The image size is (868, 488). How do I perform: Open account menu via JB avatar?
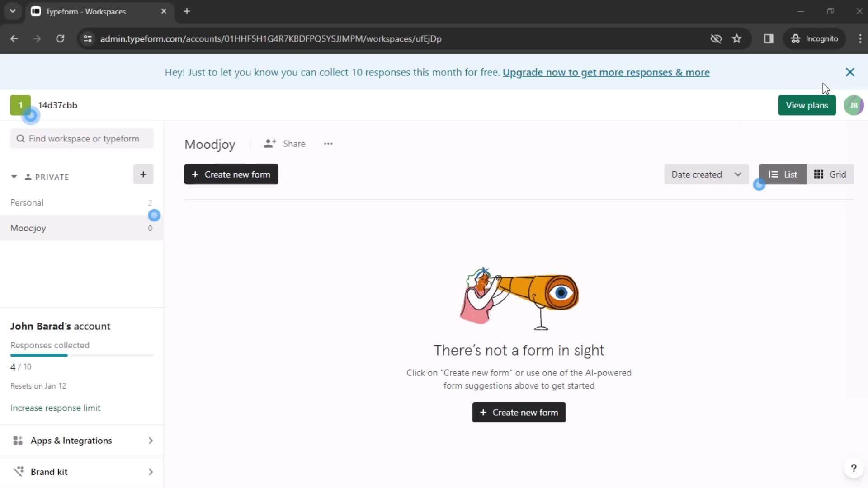(x=854, y=105)
